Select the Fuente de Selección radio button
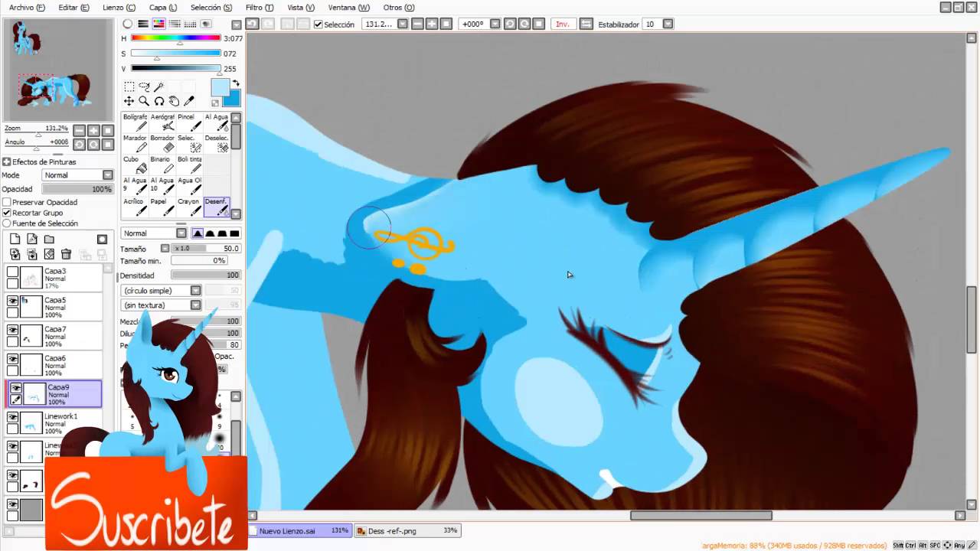Image resolution: width=980 pixels, height=551 pixels. tap(7, 223)
